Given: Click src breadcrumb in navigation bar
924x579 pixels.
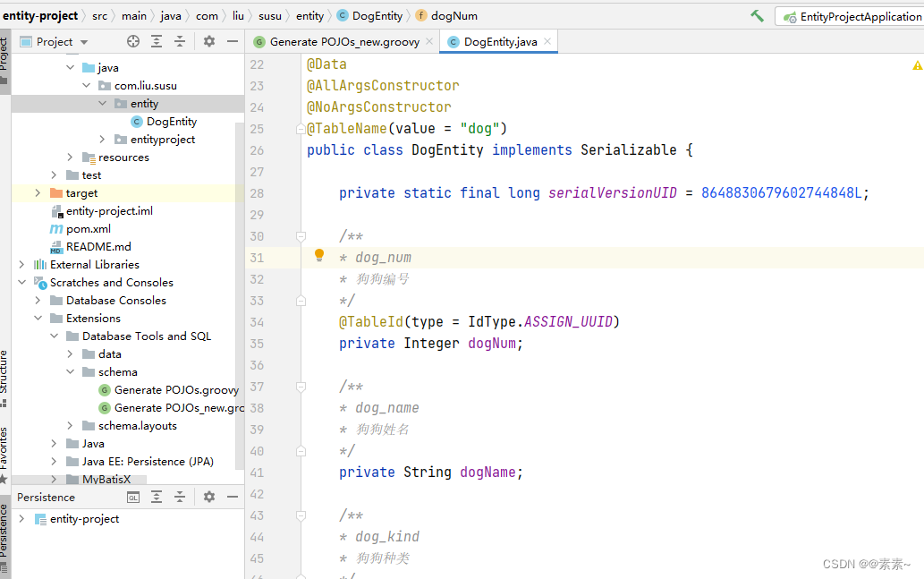Looking at the screenshot, I should 99,16.
